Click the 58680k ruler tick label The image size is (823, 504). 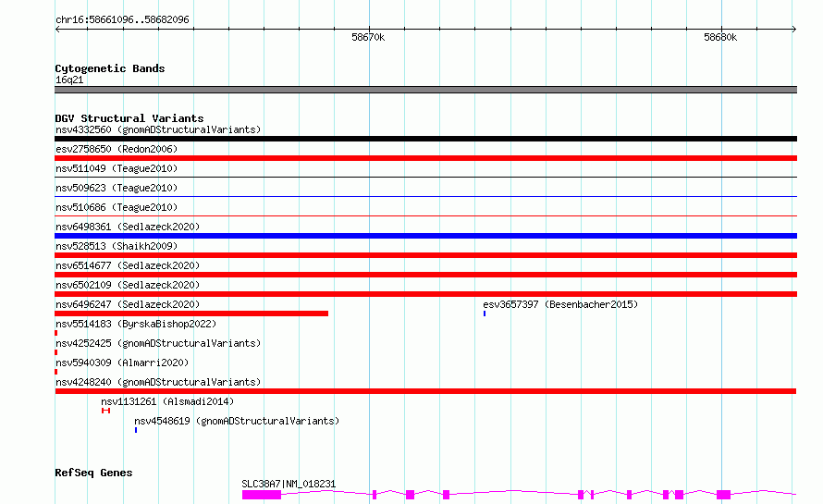coord(720,37)
